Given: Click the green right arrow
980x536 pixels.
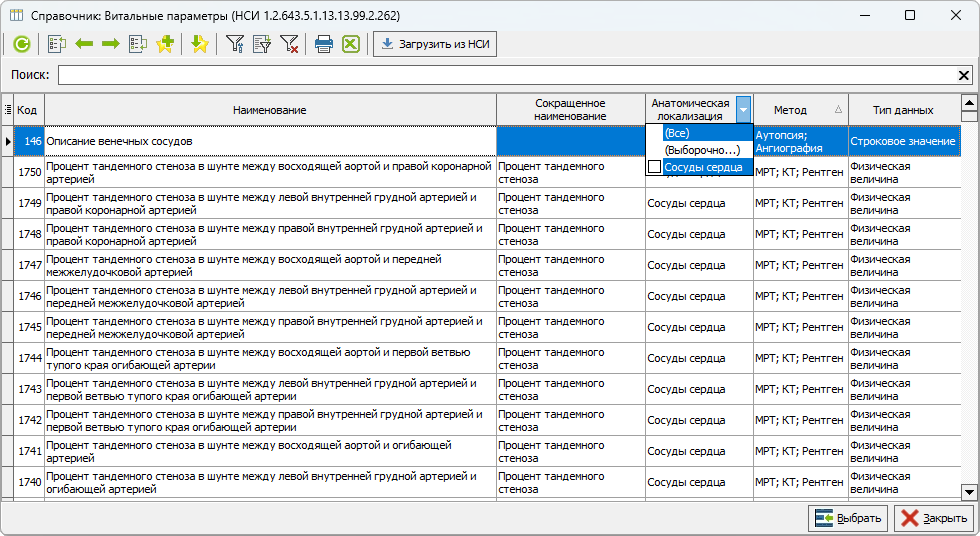Looking at the screenshot, I should (111, 44).
